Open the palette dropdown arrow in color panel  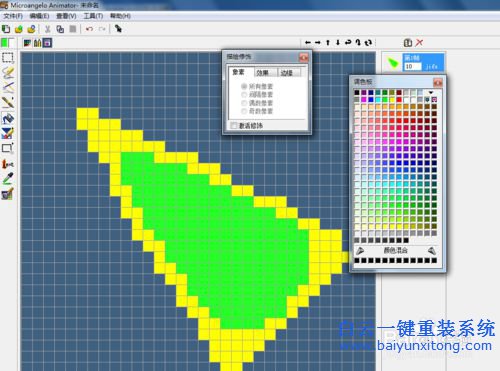coord(431,92)
